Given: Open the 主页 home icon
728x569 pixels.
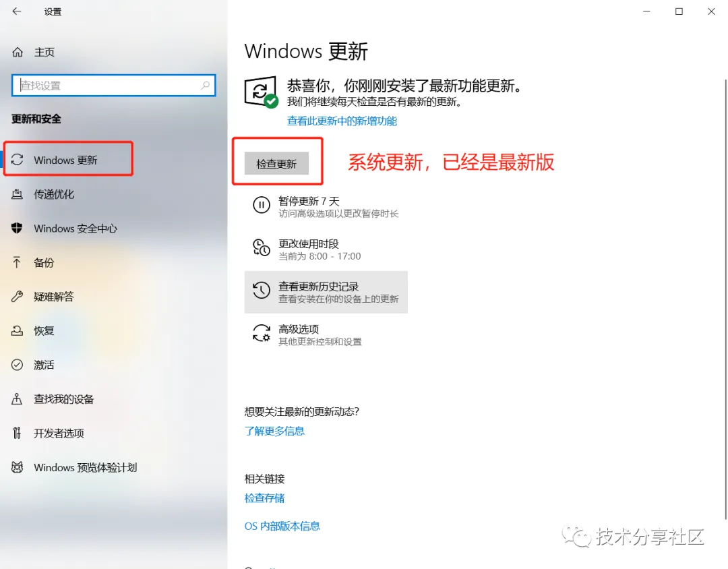Looking at the screenshot, I should coord(17,52).
